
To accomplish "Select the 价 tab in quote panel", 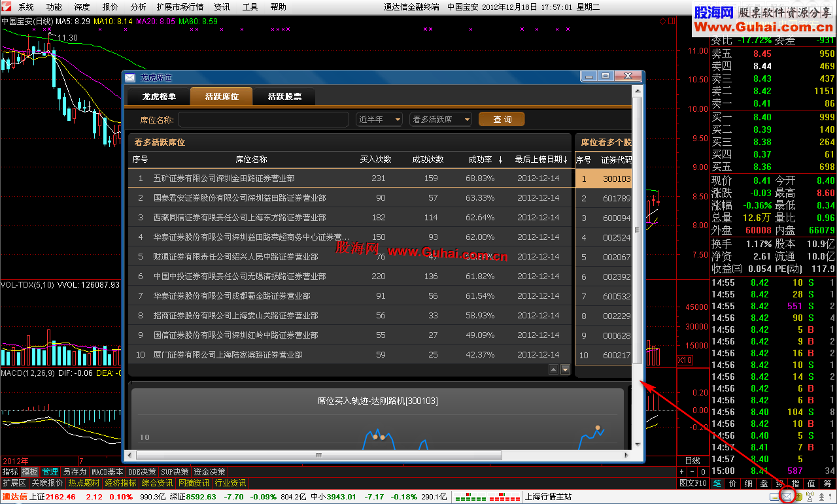I will click(x=732, y=484).
